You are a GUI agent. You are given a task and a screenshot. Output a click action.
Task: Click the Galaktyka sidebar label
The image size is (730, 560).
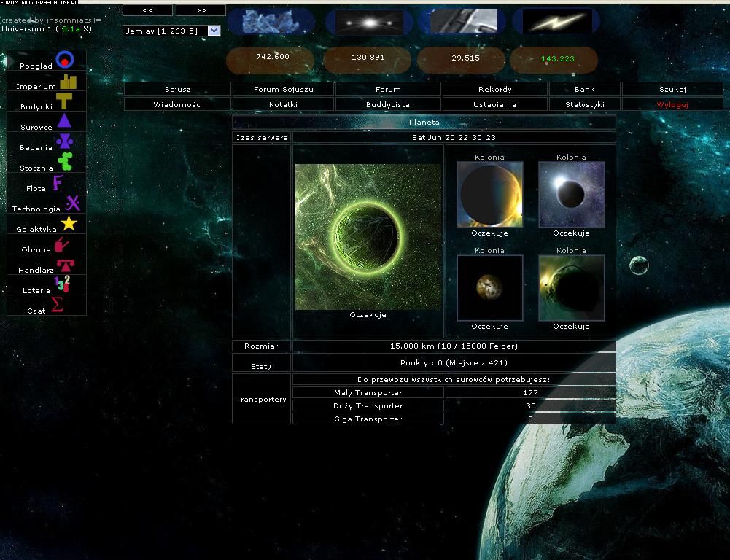pyautogui.click(x=36, y=229)
